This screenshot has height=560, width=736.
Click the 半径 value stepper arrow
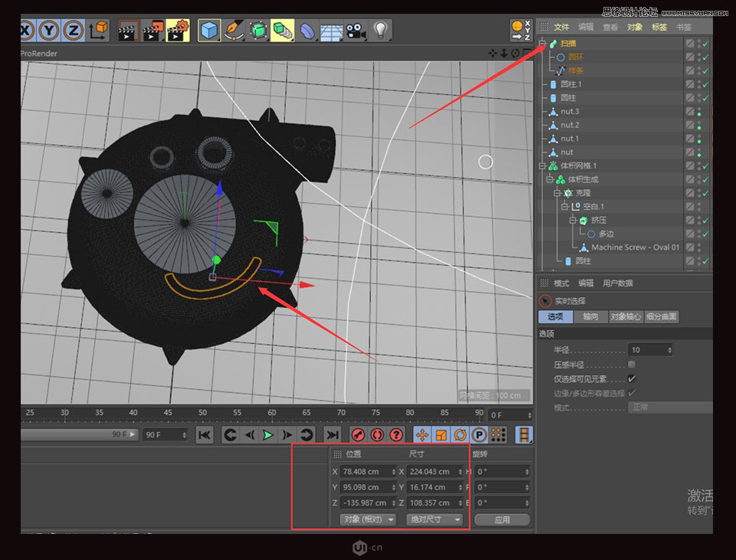point(669,349)
